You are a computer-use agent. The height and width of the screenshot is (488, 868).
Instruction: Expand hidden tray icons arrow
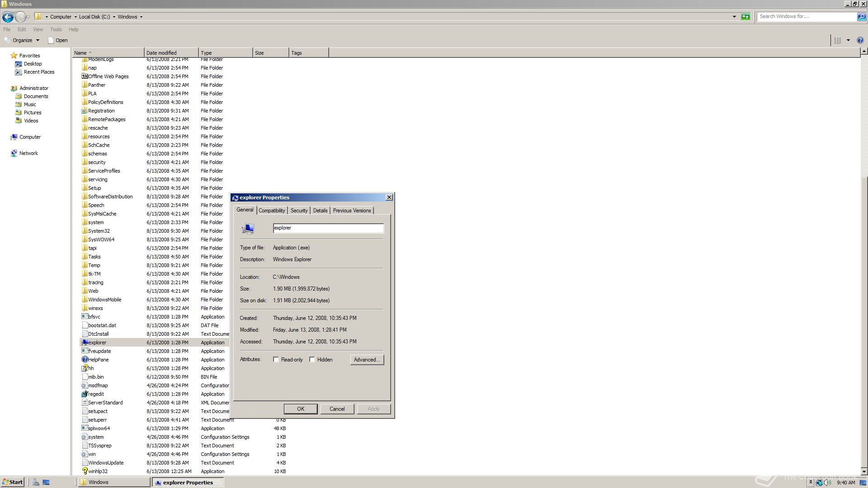click(810, 483)
